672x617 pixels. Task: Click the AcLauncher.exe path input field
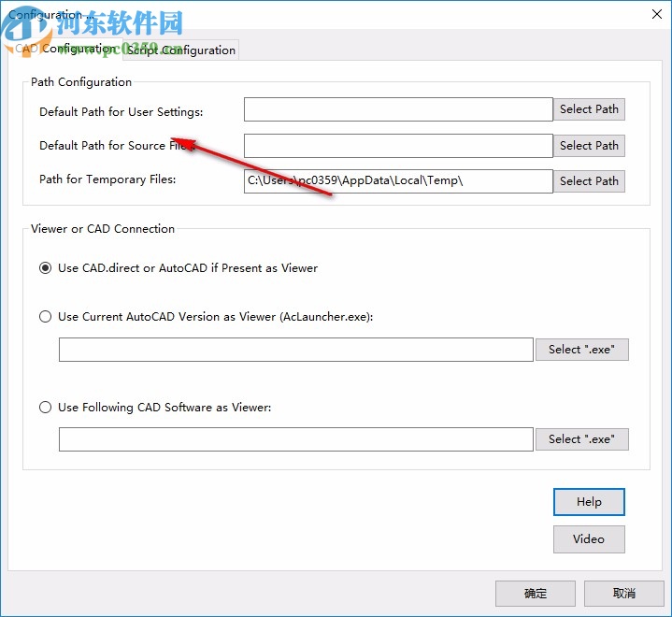point(295,350)
